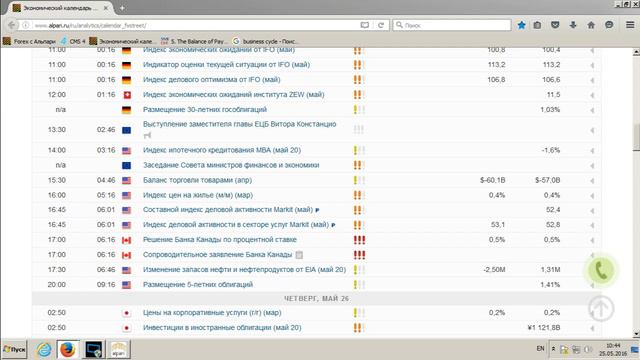
Task: Click the scrollbar down arrow
Action: coord(636,334)
